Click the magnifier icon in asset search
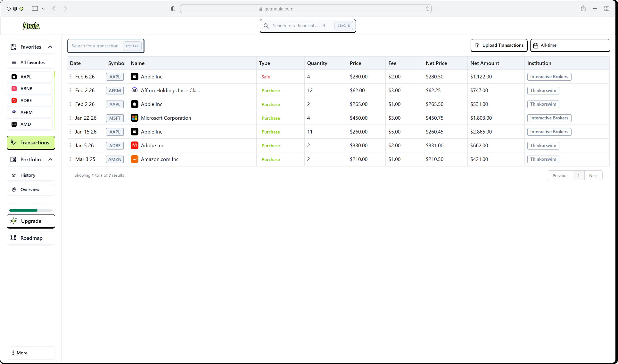 pyautogui.click(x=266, y=26)
